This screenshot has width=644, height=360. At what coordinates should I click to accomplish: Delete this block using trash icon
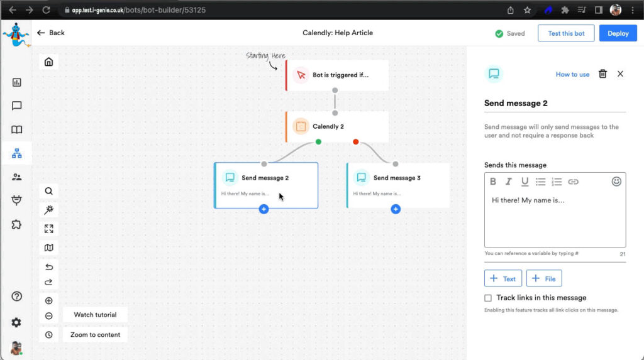602,74
